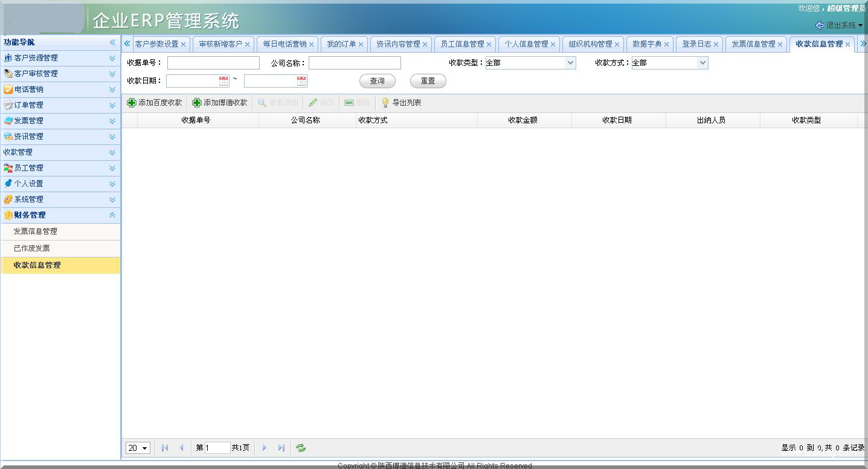Open the 收款类型 dropdown
This screenshot has height=469, width=868.
[569, 62]
